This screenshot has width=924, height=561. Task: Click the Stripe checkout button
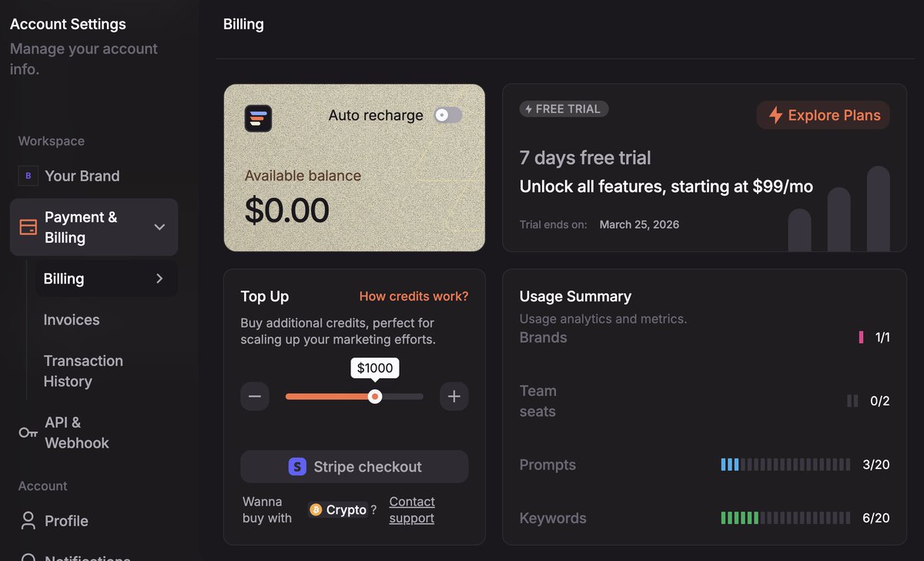pyautogui.click(x=354, y=467)
